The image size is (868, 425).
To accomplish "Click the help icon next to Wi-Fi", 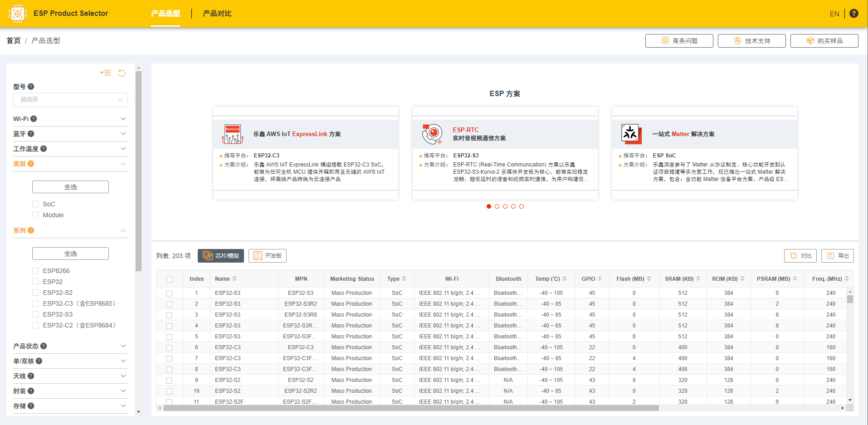I will tap(34, 119).
